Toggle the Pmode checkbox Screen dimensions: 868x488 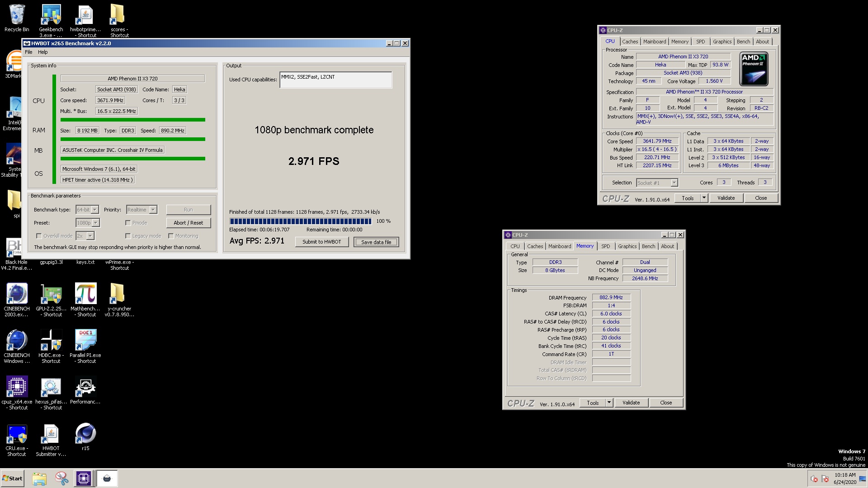(128, 223)
